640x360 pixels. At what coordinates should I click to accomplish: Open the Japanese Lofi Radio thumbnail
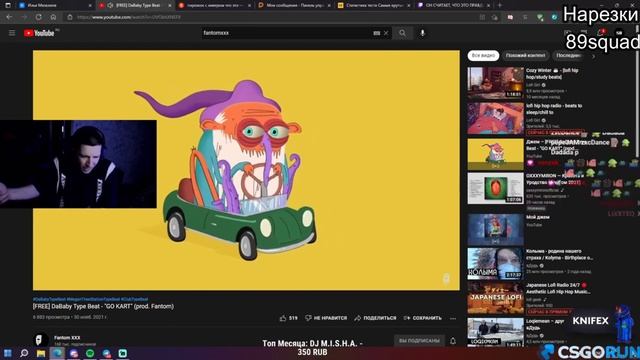click(x=496, y=298)
